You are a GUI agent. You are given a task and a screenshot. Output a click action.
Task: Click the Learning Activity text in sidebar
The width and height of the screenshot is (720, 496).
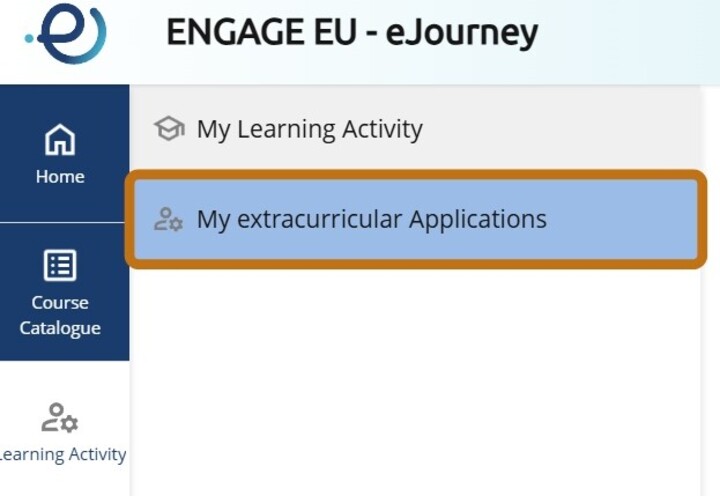click(63, 455)
